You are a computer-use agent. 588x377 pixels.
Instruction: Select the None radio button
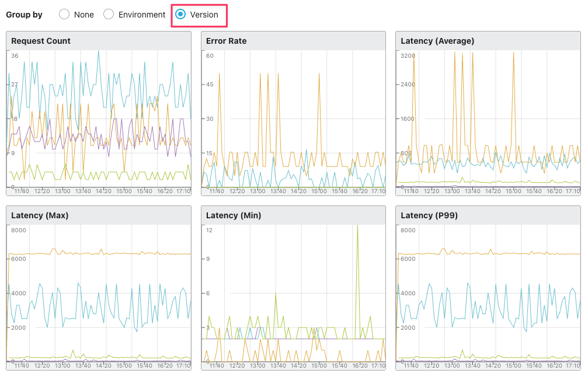click(x=64, y=14)
